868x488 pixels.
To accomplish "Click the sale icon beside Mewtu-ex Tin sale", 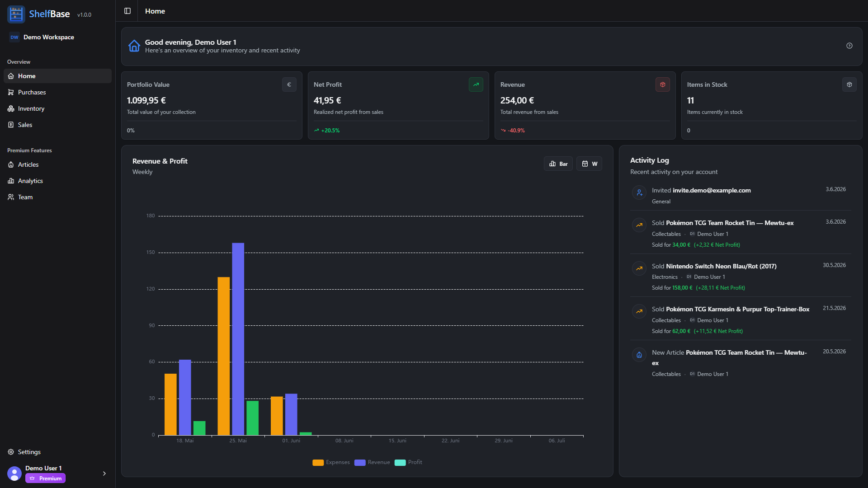I will point(639,225).
